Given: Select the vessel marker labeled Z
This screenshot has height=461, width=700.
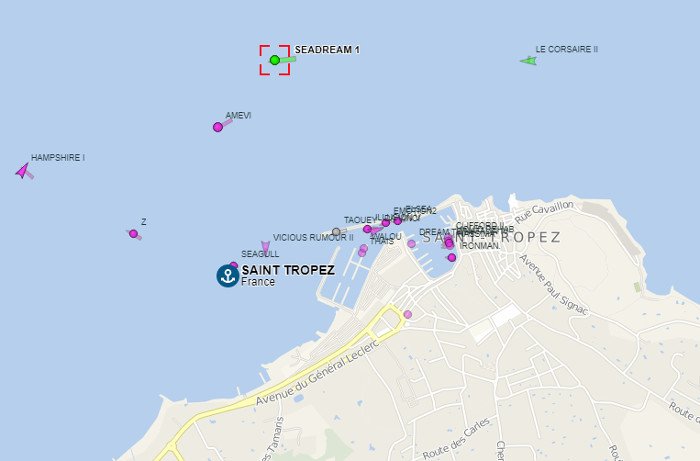Looking at the screenshot, I should click(133, 233).
